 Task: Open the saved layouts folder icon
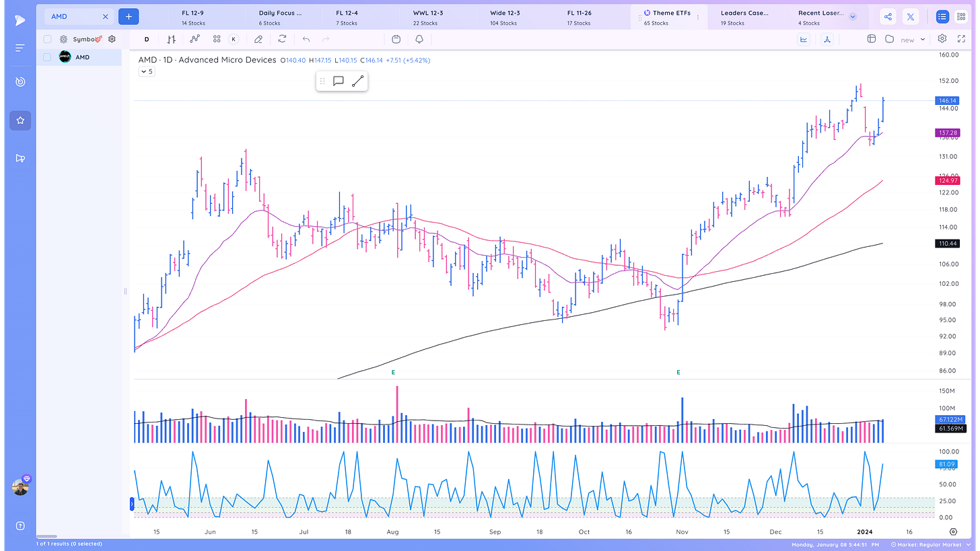[889, 39]
